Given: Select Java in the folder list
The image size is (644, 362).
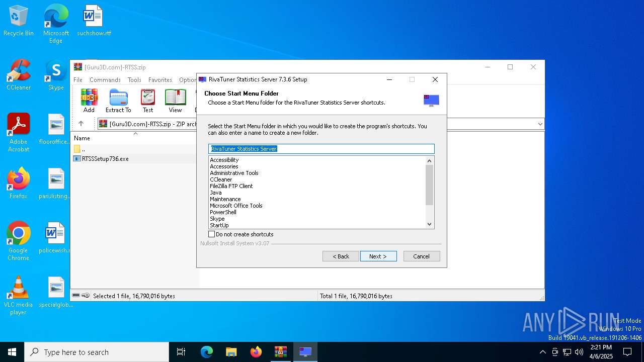Looking at the screenshot, I should [216, 193].
